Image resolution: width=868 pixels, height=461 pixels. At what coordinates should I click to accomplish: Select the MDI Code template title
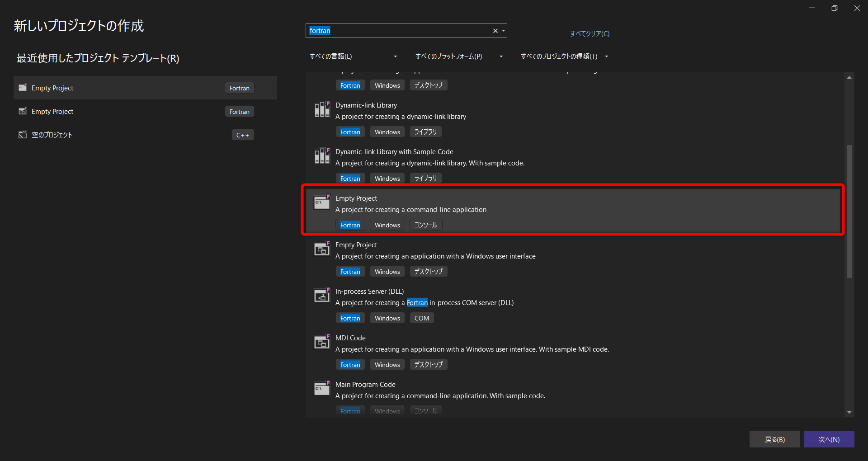[350, 338]
